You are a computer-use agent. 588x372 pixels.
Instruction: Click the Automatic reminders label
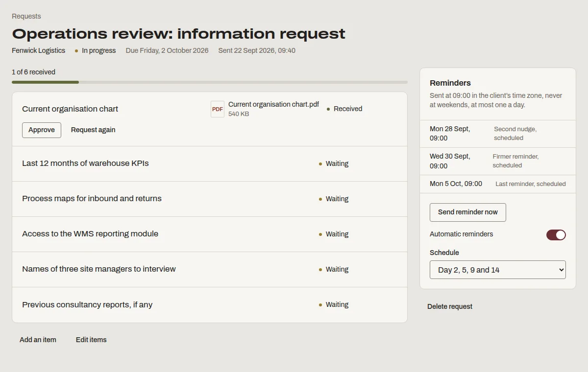pos(462,234)
